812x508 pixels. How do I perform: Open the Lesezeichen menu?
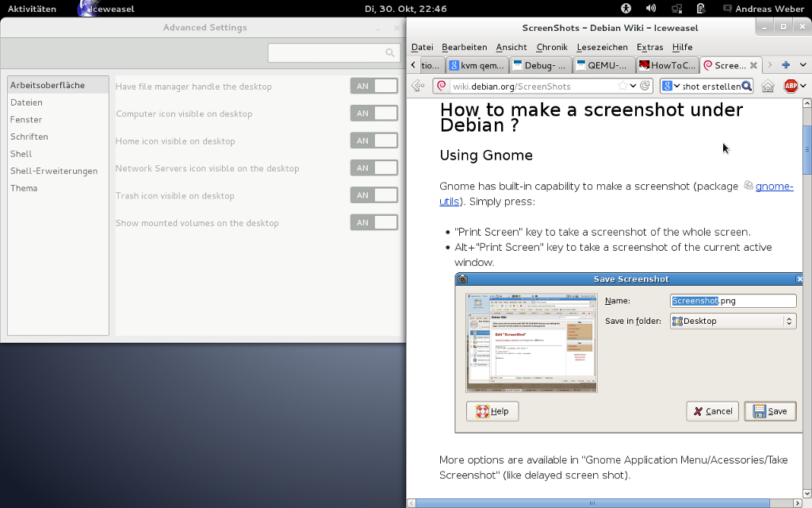602,47
